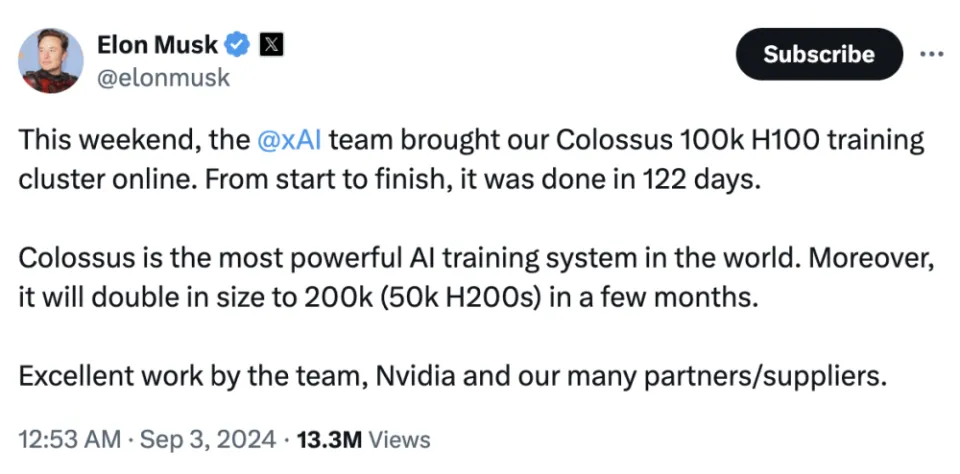Viewport: 960px width, 474px height.
Task: Click the X affiliation badge beside the name
Action: click(272, 44)
